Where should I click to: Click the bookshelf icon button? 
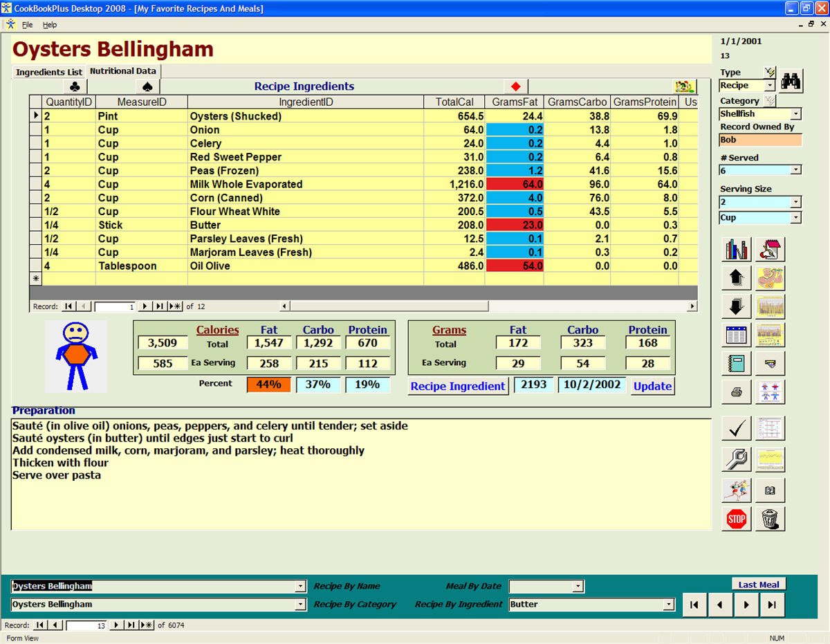click(736, 250)
